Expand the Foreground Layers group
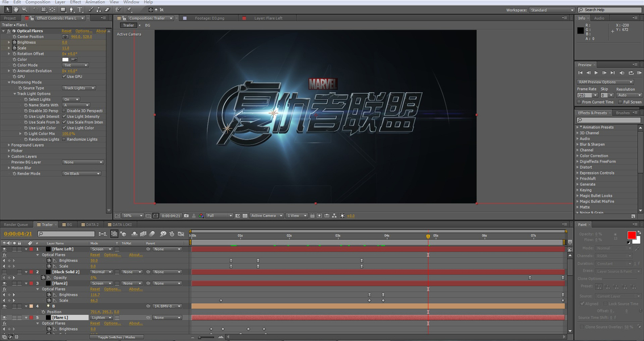The height and width of the screenshot is (341, 644). coord(9,145)
